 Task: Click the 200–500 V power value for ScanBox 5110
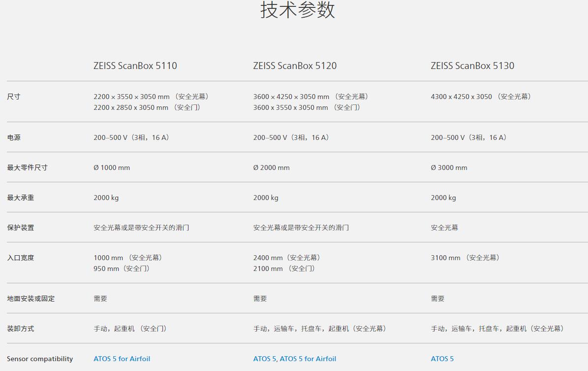tap(131, 137)
